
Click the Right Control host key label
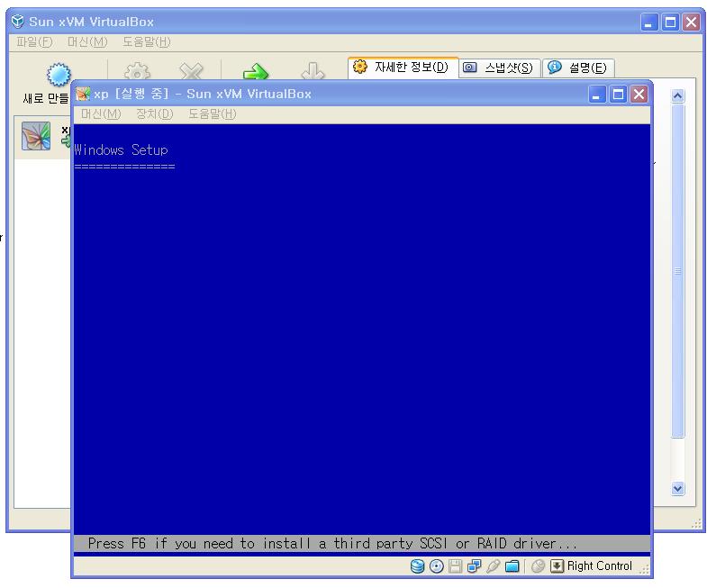pyautogui.click(x=600, y=566)
